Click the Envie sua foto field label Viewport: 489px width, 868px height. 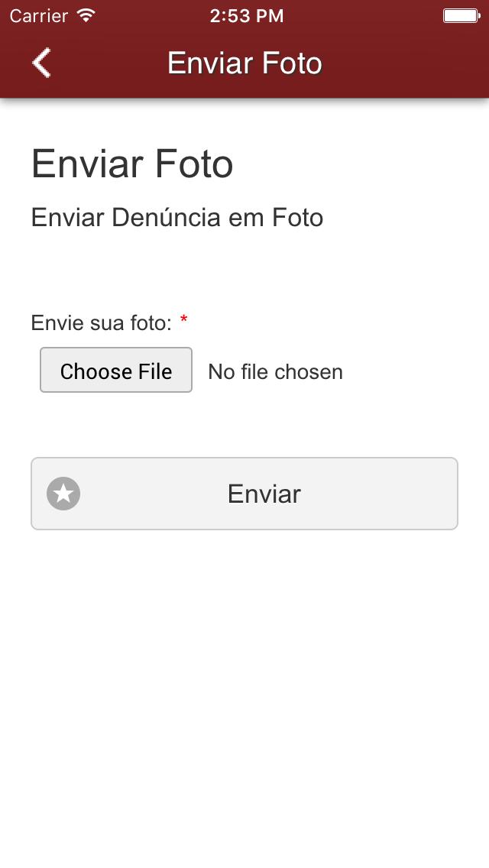point(102,322)
